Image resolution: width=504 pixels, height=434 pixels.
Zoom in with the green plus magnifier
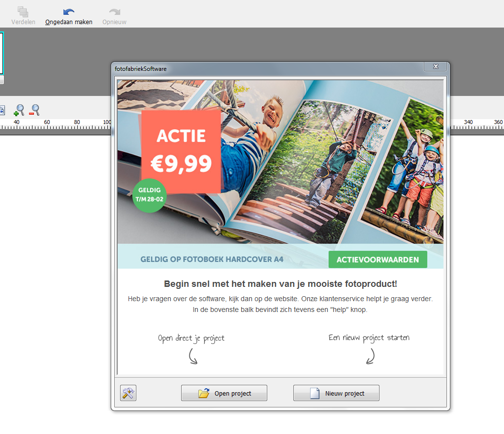(x=19, y=110)
